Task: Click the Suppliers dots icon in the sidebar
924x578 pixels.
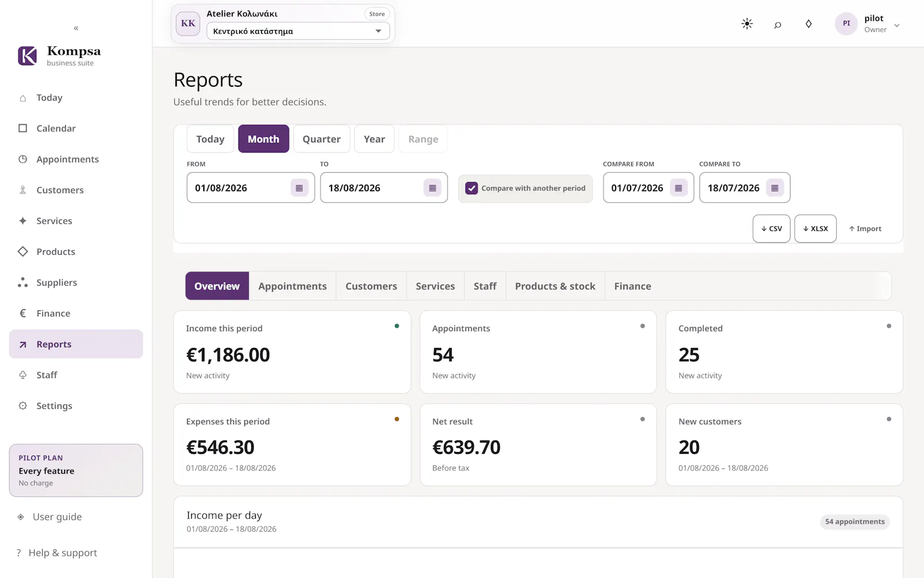Action: click(x=23, y=282)
